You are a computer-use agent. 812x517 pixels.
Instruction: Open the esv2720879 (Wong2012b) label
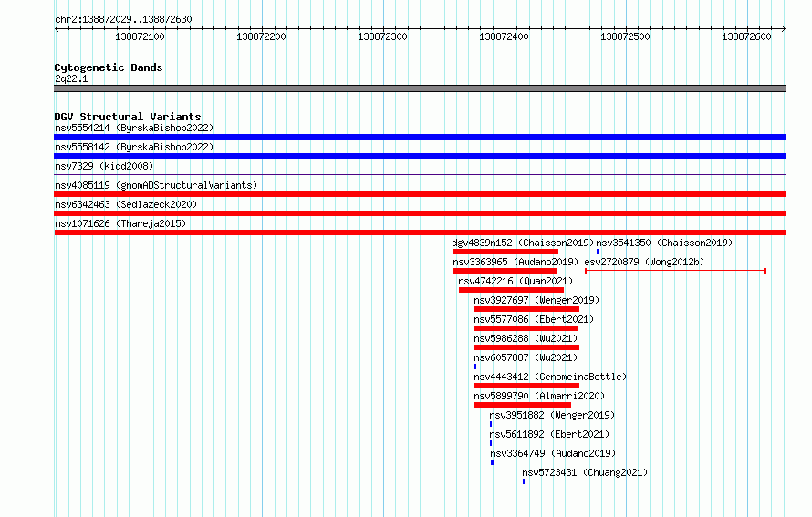[644, 262]
